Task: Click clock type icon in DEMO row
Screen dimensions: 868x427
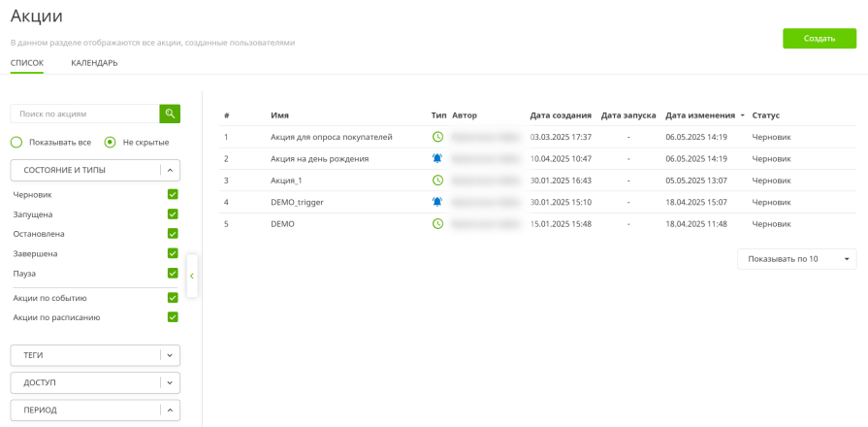Action: 437,224
